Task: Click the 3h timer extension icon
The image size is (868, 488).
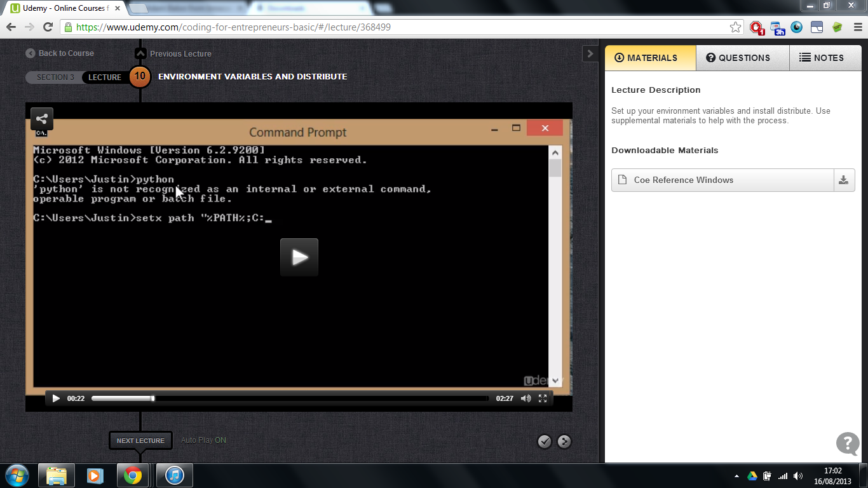Action: [777, 27]
